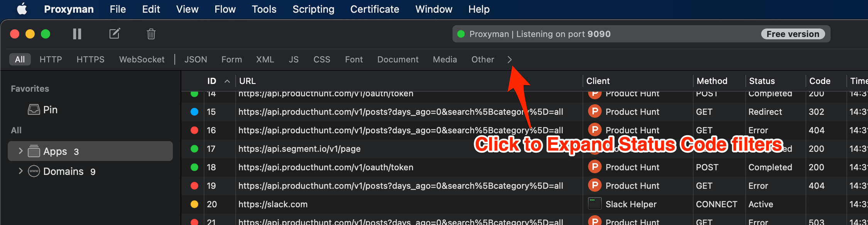Toggle the WebSocket filter

pyautogui.click(x=142, y=59)
